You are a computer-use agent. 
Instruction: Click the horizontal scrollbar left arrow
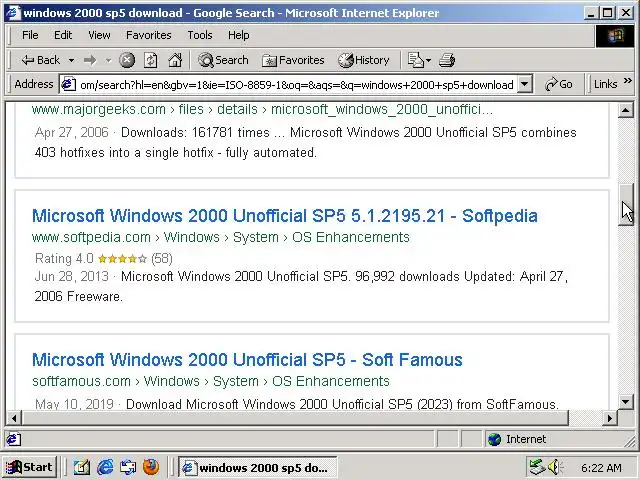click(14, 418)
